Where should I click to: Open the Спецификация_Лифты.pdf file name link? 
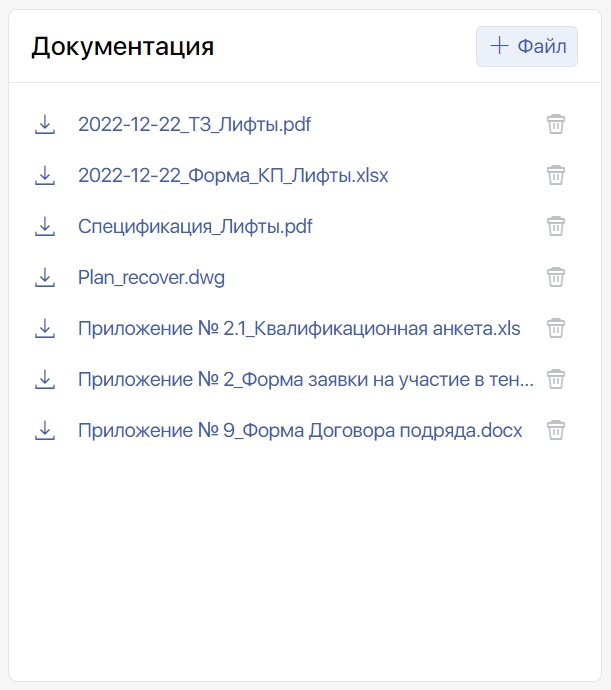click(x=195, y=226)
